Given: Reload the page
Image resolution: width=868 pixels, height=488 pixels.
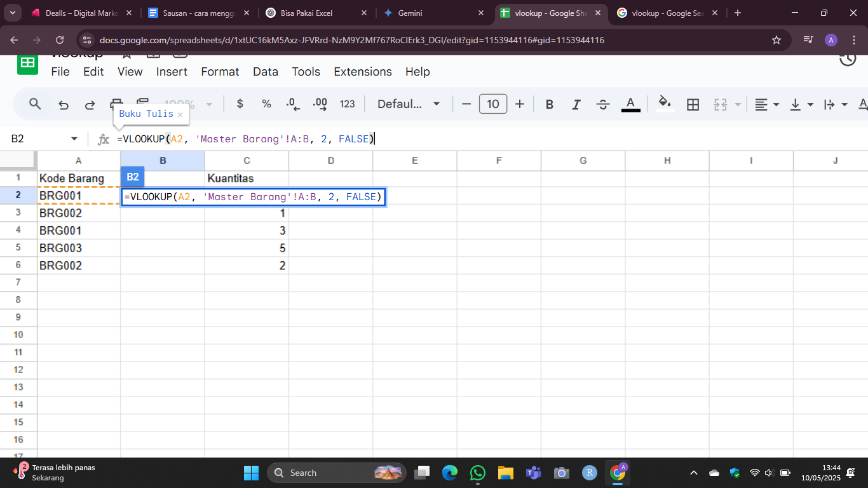Looking at the screenshot, I should point(60,40).
